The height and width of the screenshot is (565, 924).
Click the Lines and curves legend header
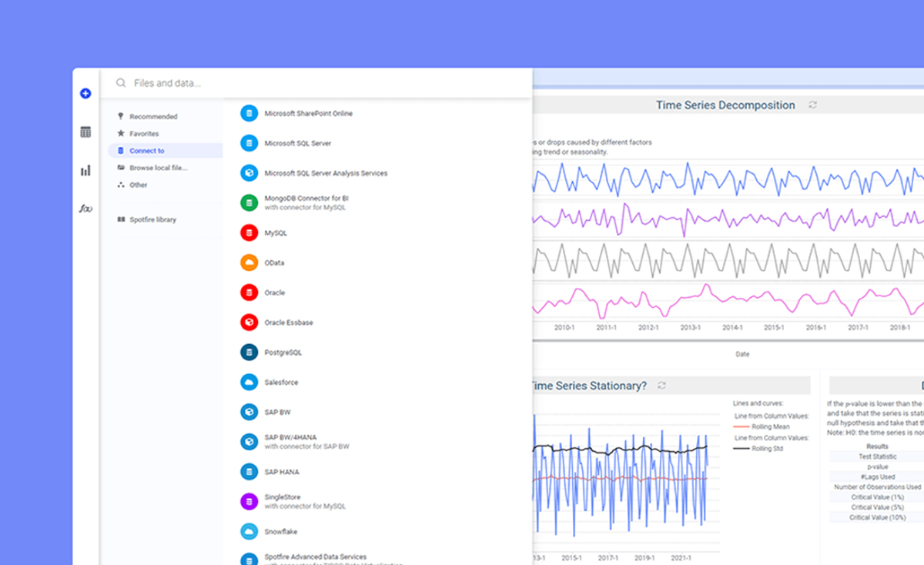click(x=759, y=403)
